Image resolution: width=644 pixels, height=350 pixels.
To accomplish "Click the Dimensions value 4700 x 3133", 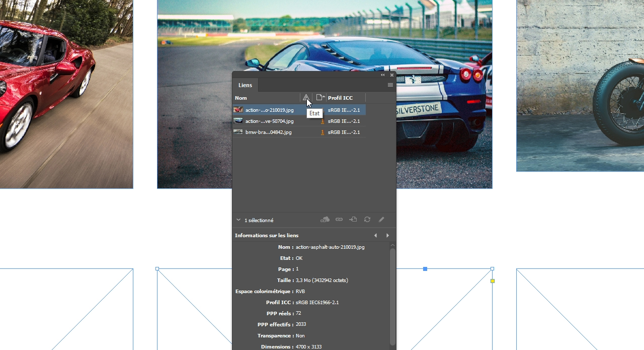I will [x=309, y=347].
